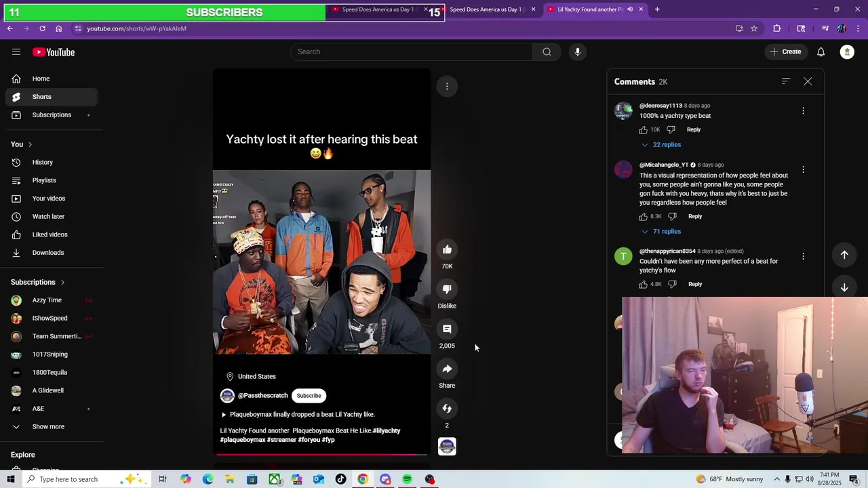Click the Create button
Viewport: 868px width, 488px height.
(786, 52)
